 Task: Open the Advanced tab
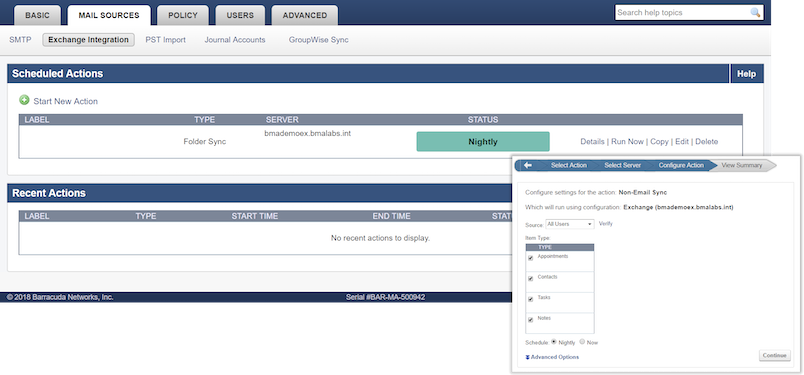(305, 15)
